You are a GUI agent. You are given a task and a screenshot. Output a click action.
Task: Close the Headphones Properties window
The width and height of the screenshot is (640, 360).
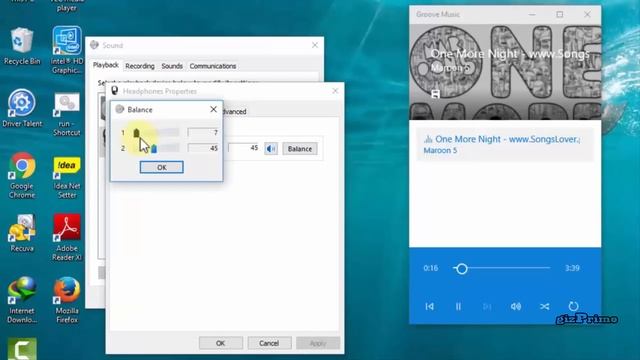pos(335,91)
